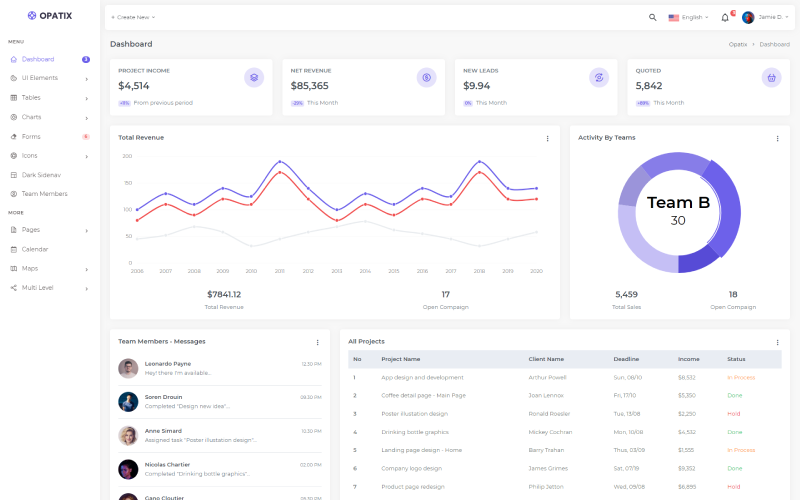Click the Opatix breadcrumb link

coord(737,44)
